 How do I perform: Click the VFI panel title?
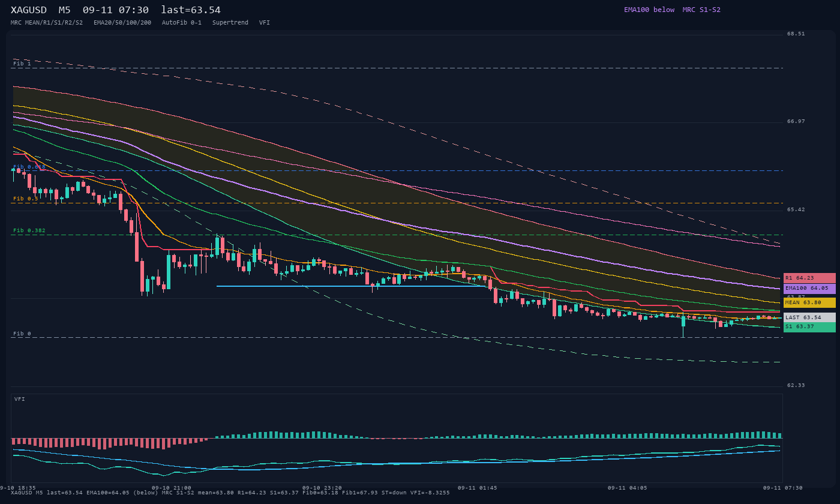coord(20,399)
